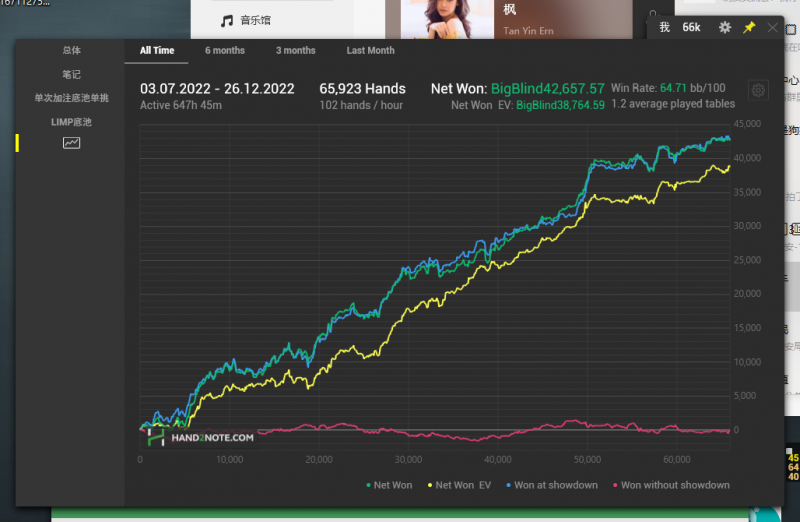Select 单次加注底池单挑 in sidebar

[x=71, y=99]
